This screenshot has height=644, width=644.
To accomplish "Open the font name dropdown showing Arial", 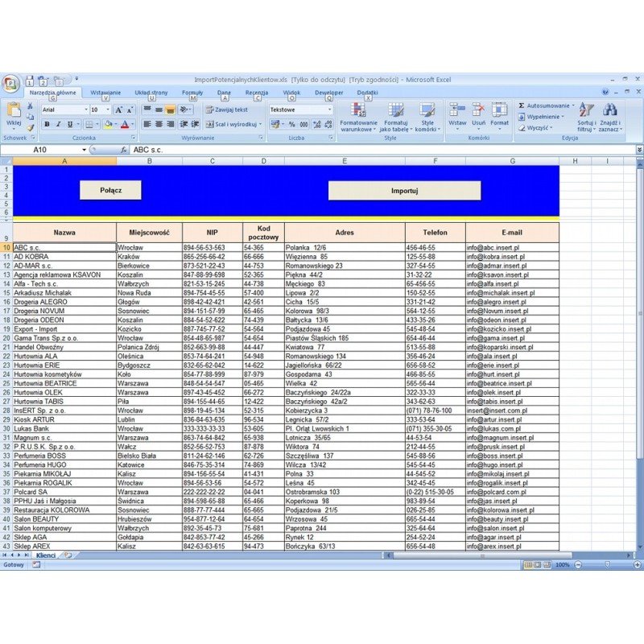I will click(64, 109).
